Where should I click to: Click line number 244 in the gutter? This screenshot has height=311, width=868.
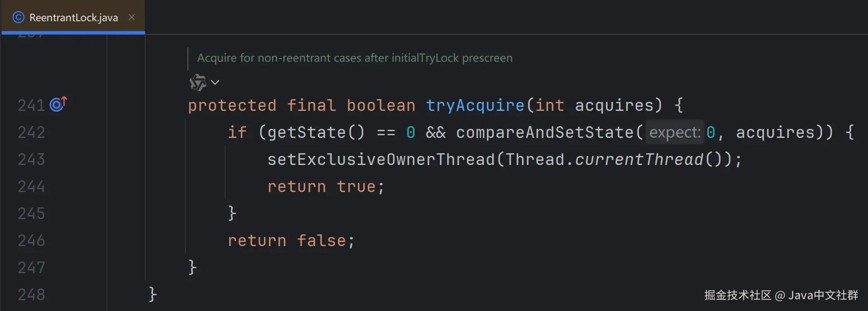pos(32,187)
